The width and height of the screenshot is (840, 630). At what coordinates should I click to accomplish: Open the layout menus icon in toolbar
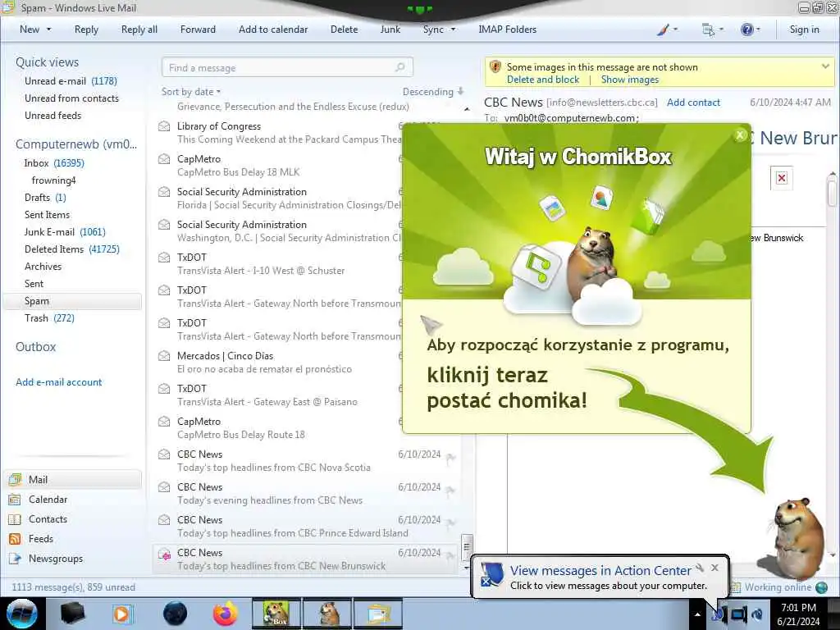click(x=708, y=30)
